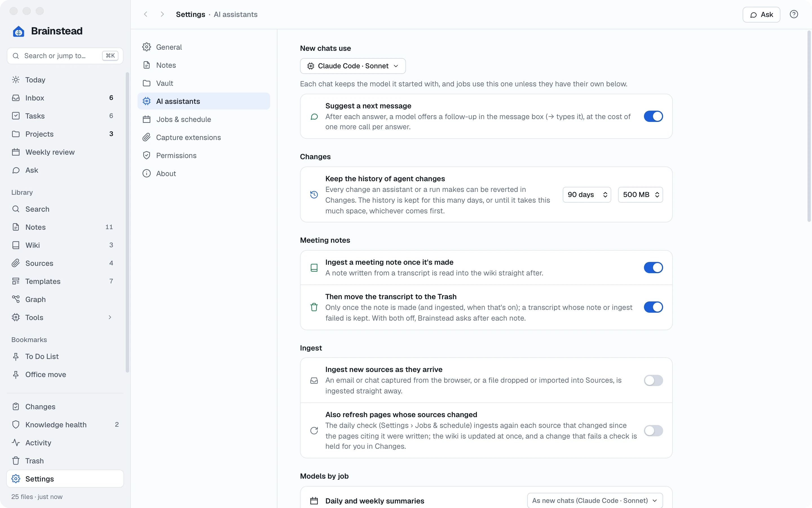Image resolution: width=812 pixels, height=508 pixels.
Task: Click the Ask button in top bar
Action: tap(761, 14)
